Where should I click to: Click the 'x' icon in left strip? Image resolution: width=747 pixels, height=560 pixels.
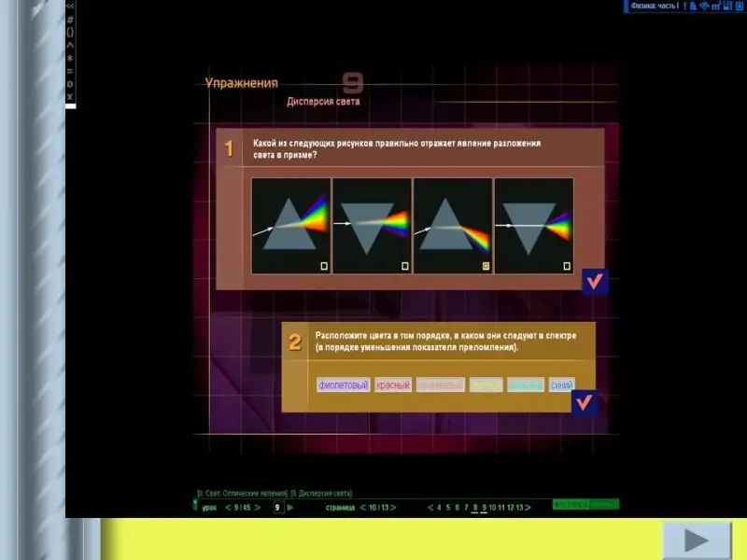click(x=70, y=96)
